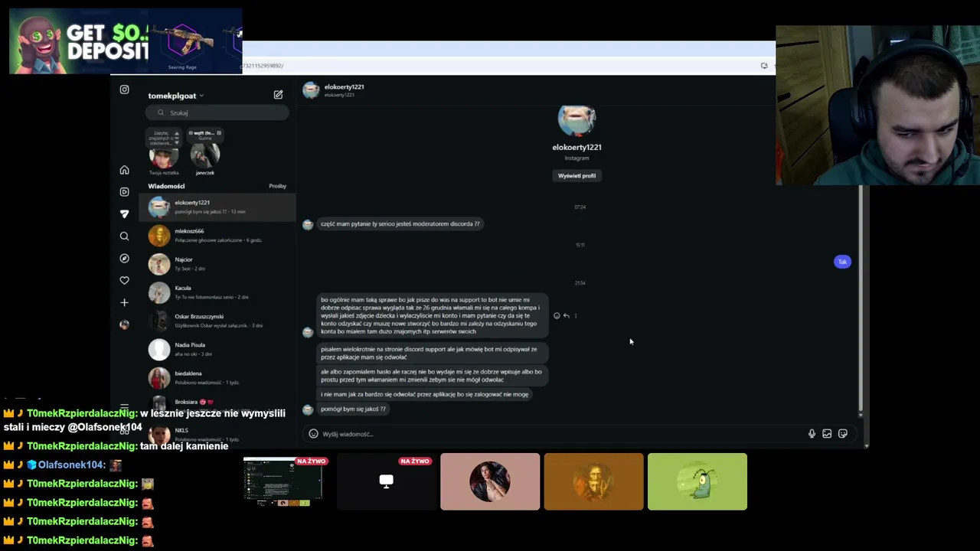Select the pink woman portrait thumbnail

click(490, 481)
